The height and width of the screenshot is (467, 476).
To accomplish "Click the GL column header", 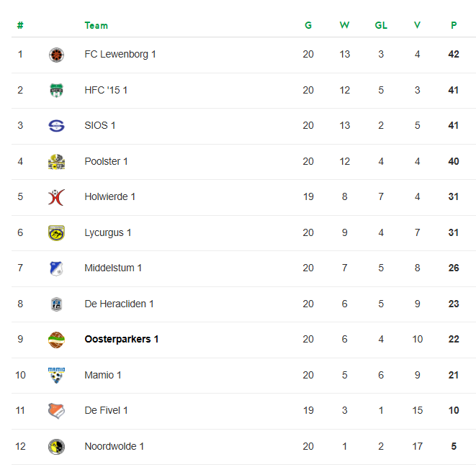I will (x=381, y=25).
